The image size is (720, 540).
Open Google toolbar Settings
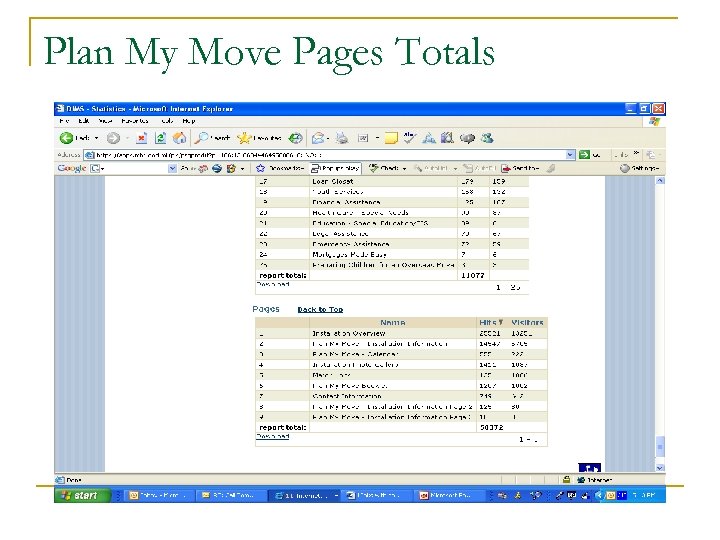(x=639, y=169)
